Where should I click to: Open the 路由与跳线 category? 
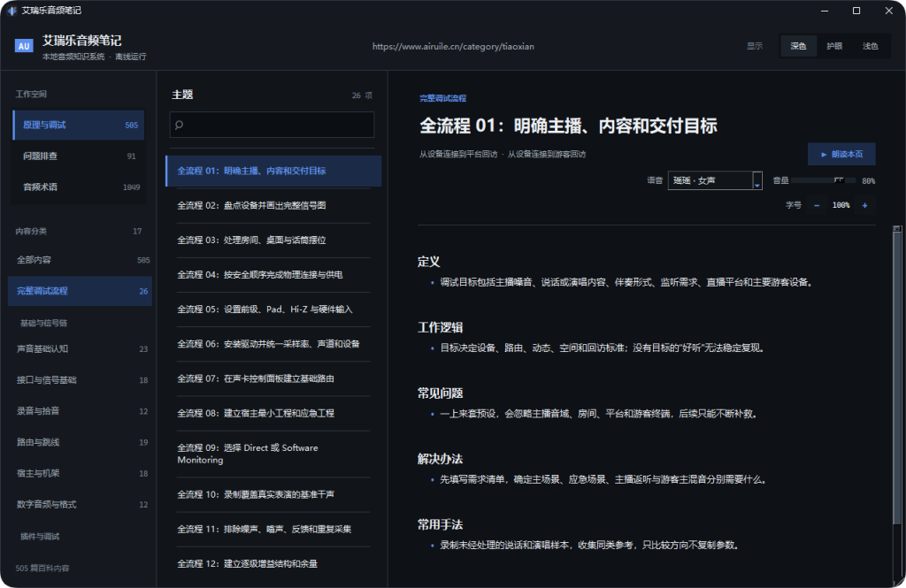coord(81,442)
